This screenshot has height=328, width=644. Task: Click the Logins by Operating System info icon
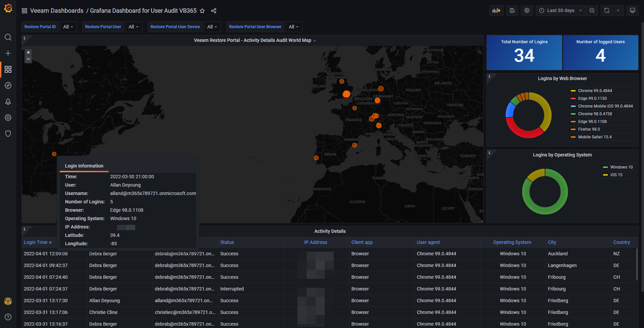[x=489, y=153]
